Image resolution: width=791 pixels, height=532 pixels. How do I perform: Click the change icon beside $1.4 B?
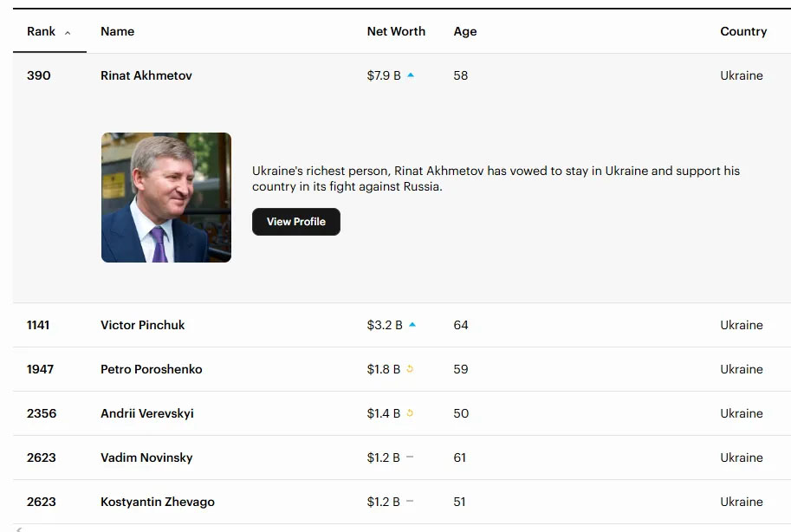tap(410, 413)
